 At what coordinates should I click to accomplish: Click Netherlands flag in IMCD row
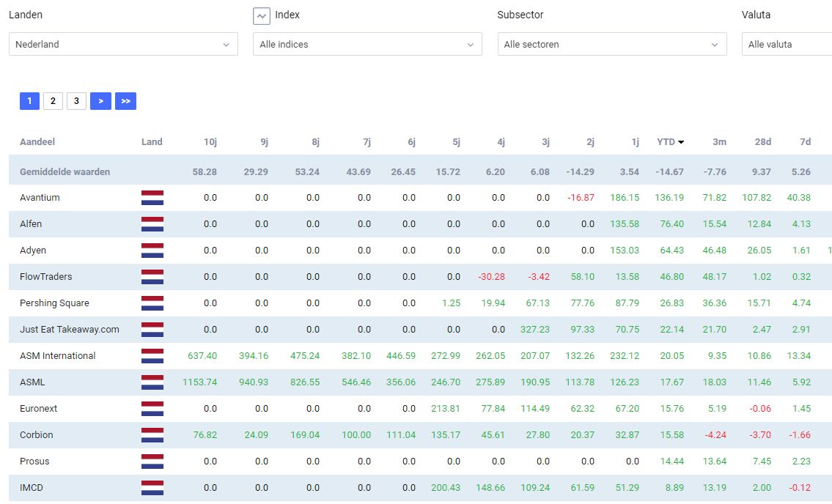pyautogui.click(x=152, y=488)
